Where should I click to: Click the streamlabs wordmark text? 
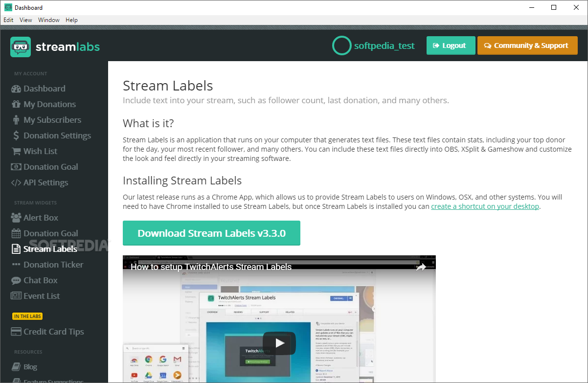(68, 47)
